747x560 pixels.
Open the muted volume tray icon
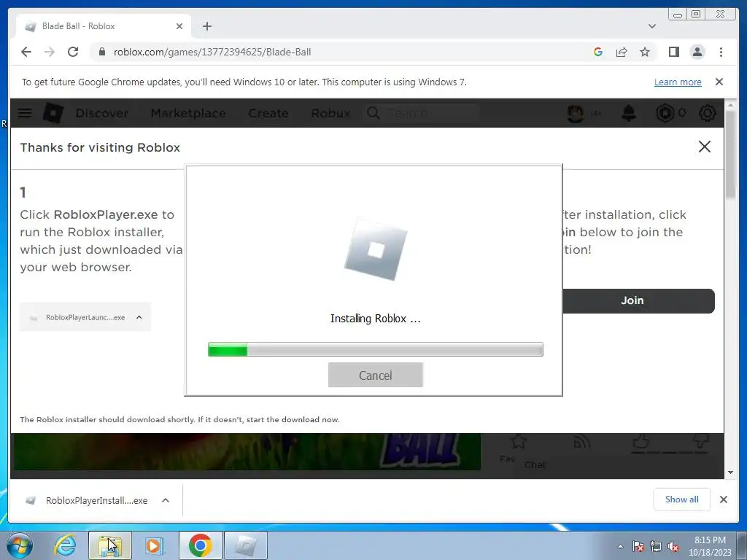(x=673, y=547)
